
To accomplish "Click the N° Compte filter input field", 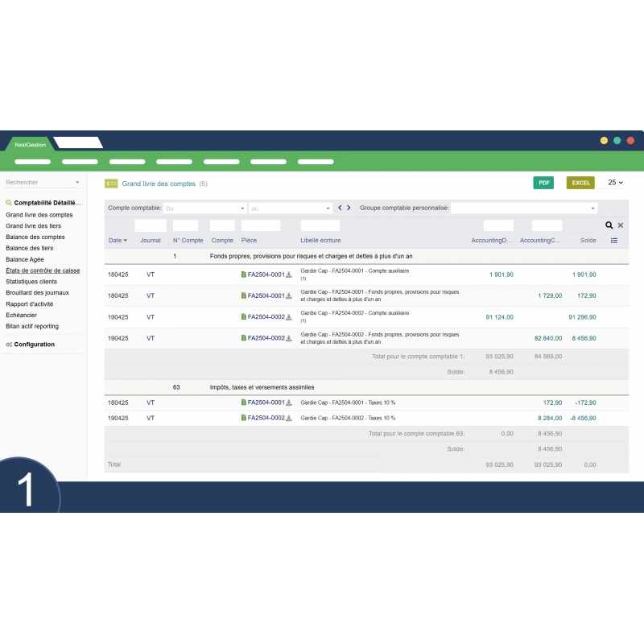I will click(x=187, y=225).
